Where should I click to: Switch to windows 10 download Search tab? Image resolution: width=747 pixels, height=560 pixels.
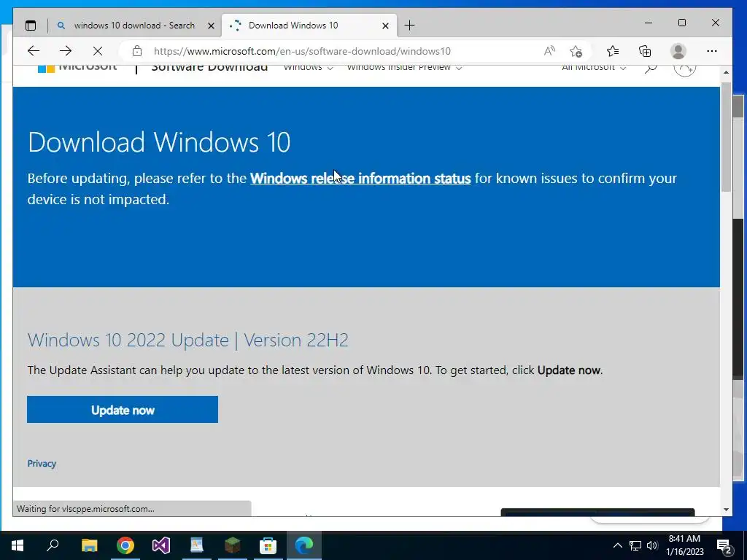pos(135,26)
